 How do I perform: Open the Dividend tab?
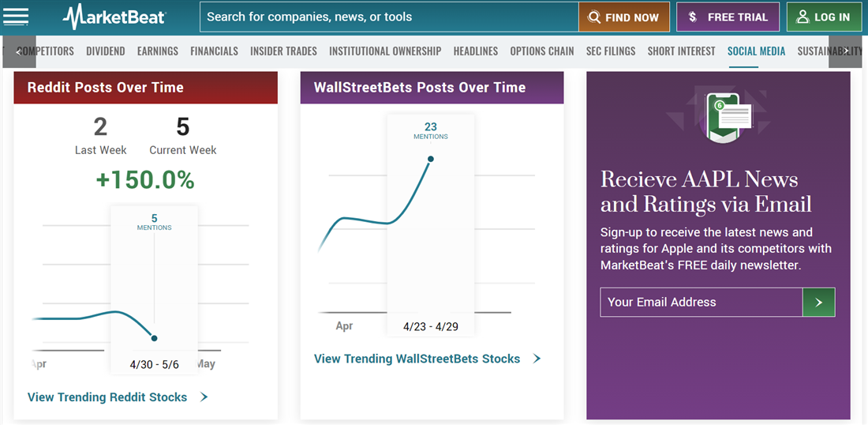[106, 51]
